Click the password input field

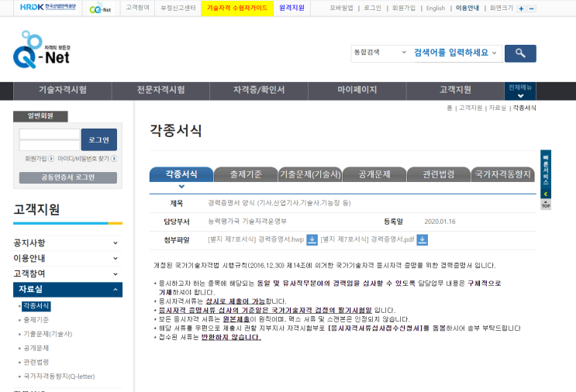pos(49,146)
